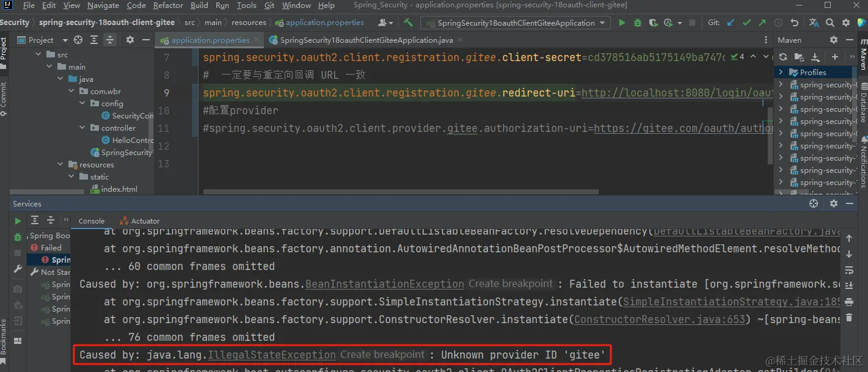Start debugging with the bug icon

click(638, 23)
